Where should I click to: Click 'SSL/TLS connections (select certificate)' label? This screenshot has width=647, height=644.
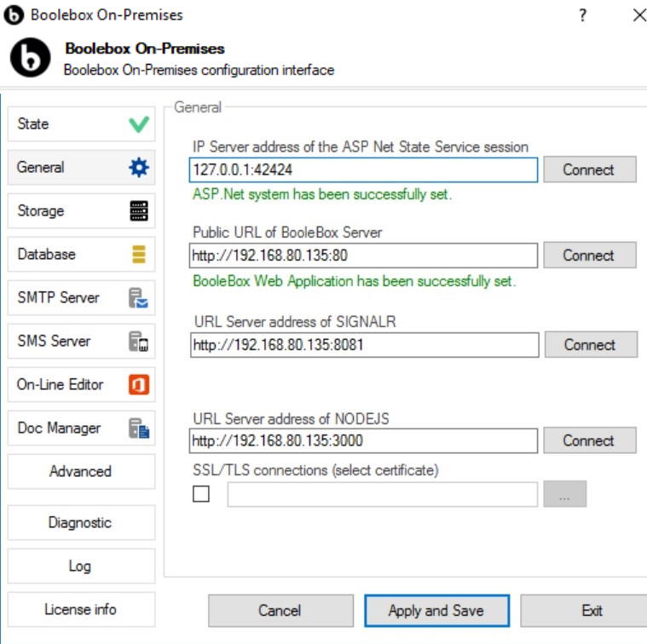(x=315, y=470)
